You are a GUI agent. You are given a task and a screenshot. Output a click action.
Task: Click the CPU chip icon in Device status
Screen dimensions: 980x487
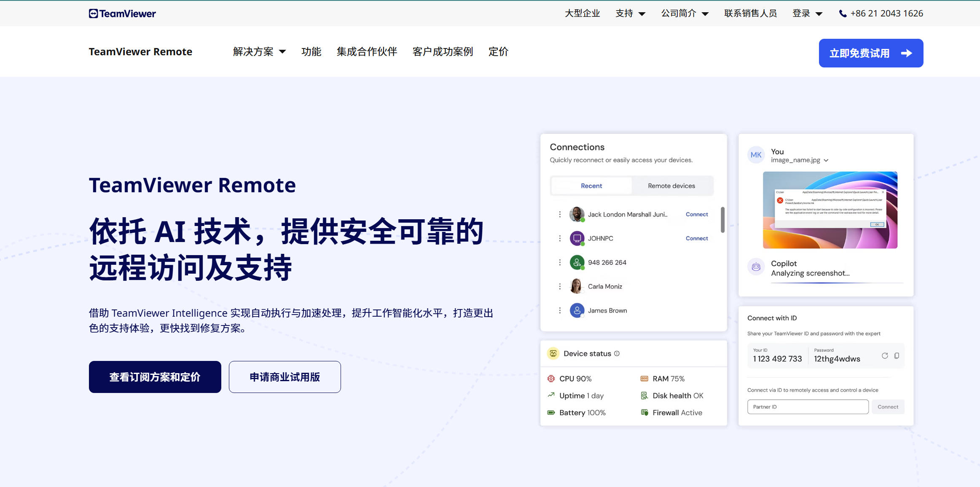[x=550, y=378]
